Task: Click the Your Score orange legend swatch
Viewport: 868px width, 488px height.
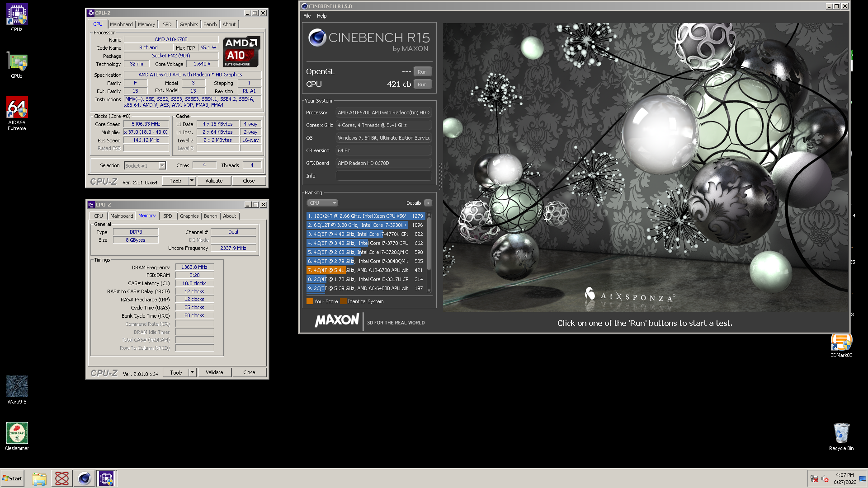Action: point(310,301)
